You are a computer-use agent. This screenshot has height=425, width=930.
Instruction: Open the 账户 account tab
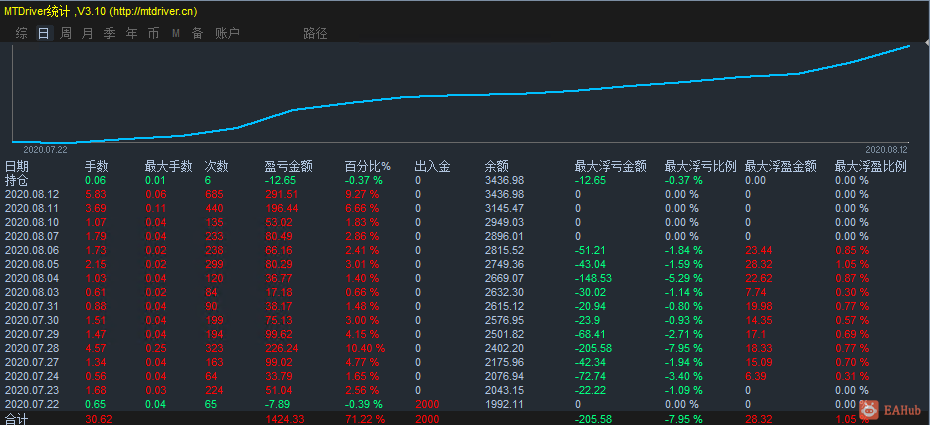(x=227, y=34)
